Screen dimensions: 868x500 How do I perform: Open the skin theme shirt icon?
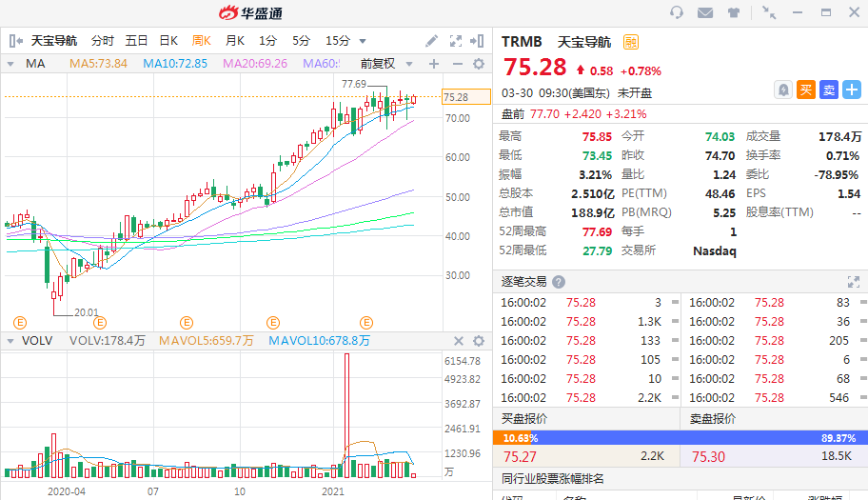pyautogui.click(x=734, y=12)
